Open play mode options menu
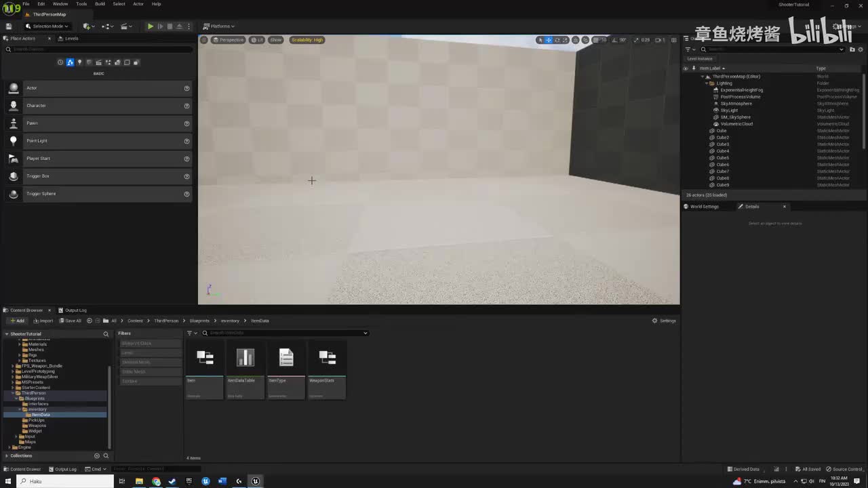 point(189,26)
